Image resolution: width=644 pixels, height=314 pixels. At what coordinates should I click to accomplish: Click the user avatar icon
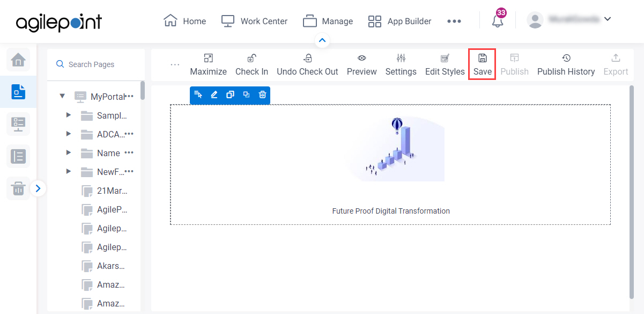pos(535,20)
